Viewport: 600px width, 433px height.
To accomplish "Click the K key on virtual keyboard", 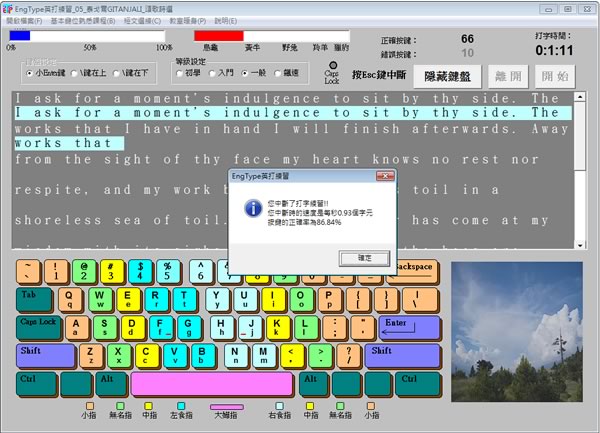I will (278, 328).
